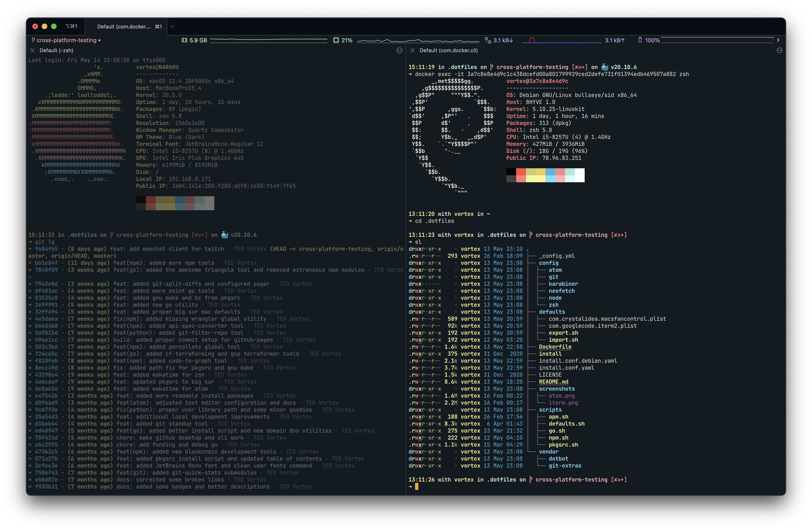Click the pink dirty-branch dot beside cross-platform-testing

tap(99, 40)
